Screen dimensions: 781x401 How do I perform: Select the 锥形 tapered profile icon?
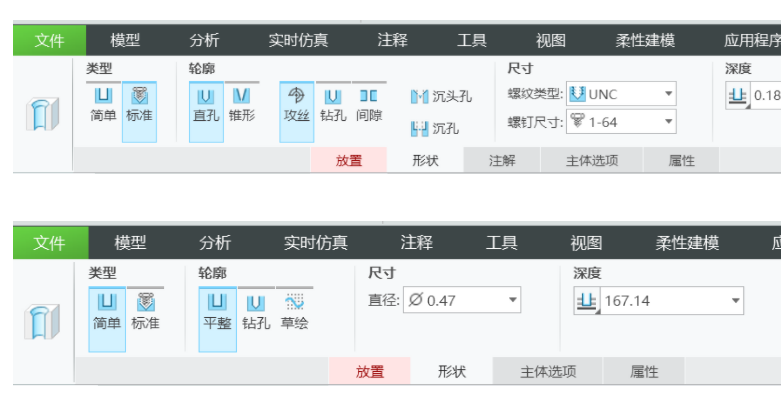(x=241, y=104)
